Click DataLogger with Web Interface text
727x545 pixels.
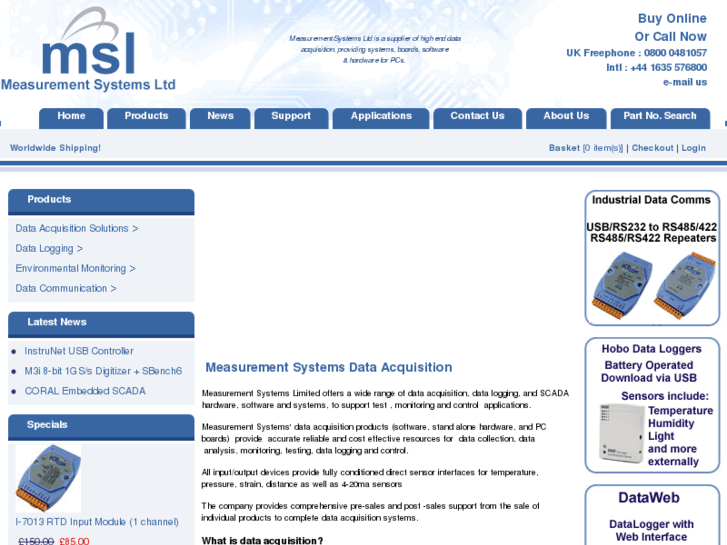point(651,531)
